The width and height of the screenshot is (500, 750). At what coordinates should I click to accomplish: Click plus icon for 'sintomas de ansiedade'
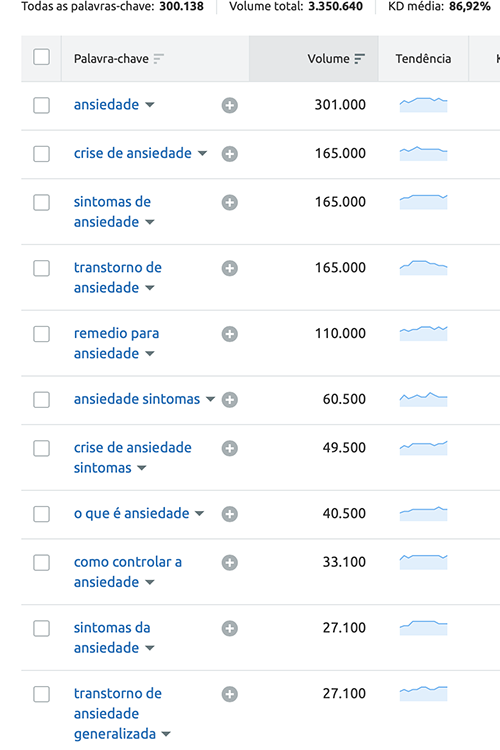pyautogui.click(x=230, y=202)
